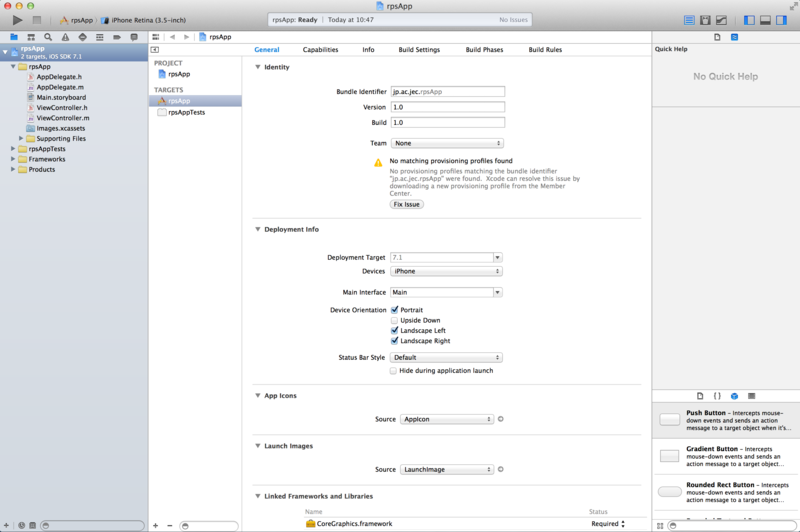Select Push Button in object library
Screen dimensions: 800x532
pyautogui.click(x=726, y=420)
